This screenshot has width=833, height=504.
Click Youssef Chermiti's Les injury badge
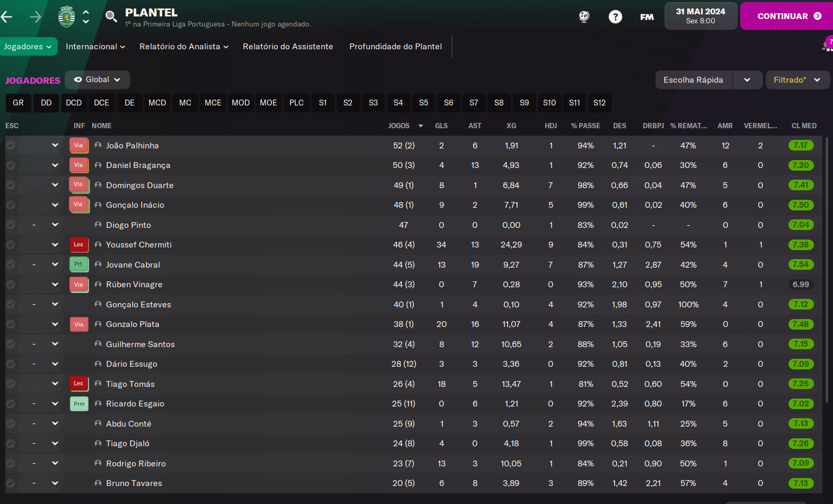tap(78, 245)
